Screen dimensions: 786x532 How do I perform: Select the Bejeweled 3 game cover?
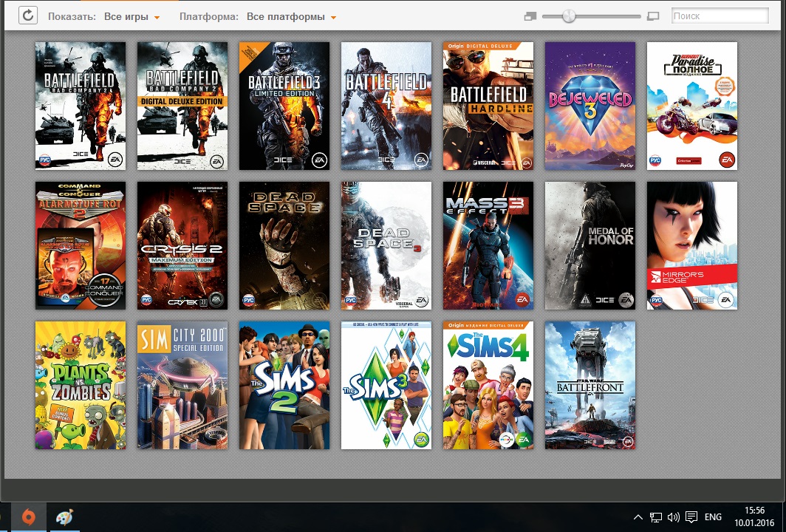[590, 106]
